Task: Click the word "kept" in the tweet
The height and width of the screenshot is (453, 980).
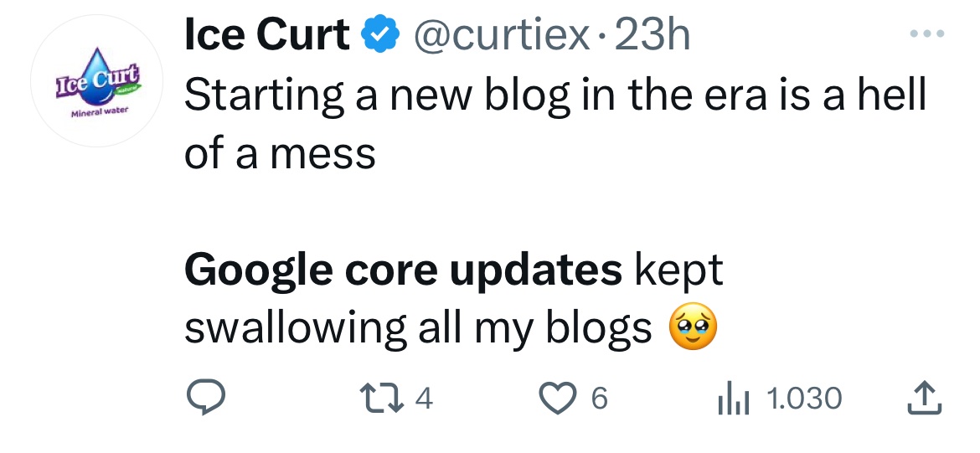Action: coord(679,270)
